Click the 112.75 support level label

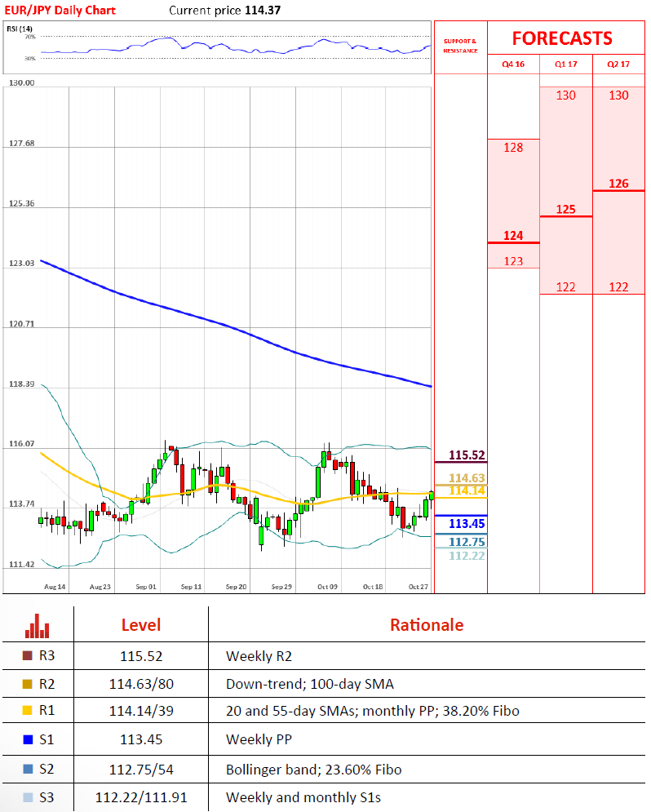point(467,542)
